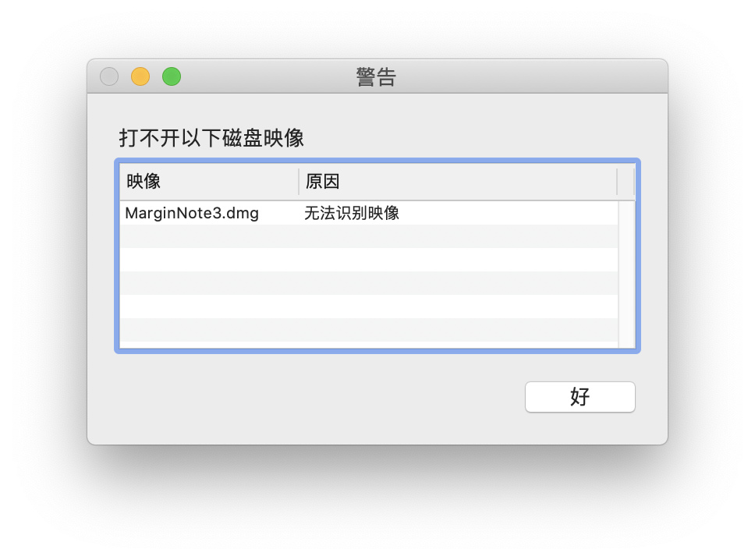Minimize the 警告 window with yellow button
Image resolution: width=755 pixels, height=560 pixels.
click(140, 76)
